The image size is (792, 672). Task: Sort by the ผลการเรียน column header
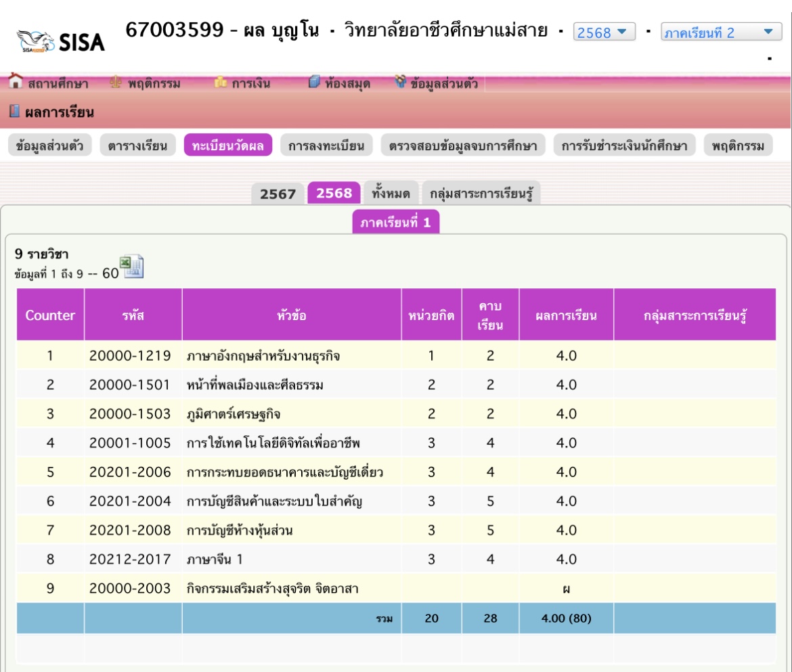click(x=566, y=315)
